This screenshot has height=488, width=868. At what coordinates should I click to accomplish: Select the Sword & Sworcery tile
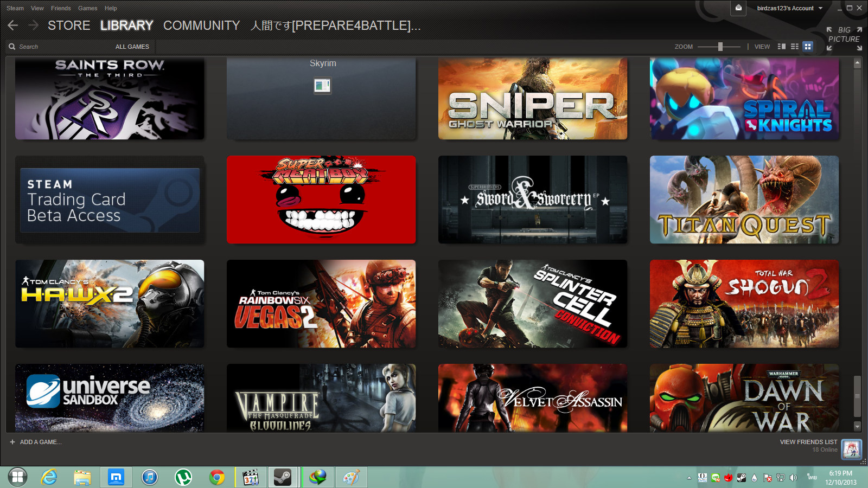(x=533, y=200)
